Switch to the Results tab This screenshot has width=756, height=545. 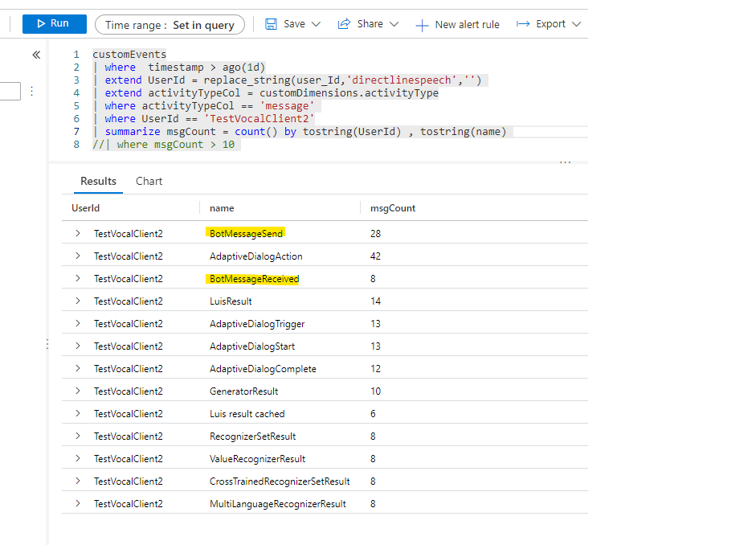[x=98, y=182]
